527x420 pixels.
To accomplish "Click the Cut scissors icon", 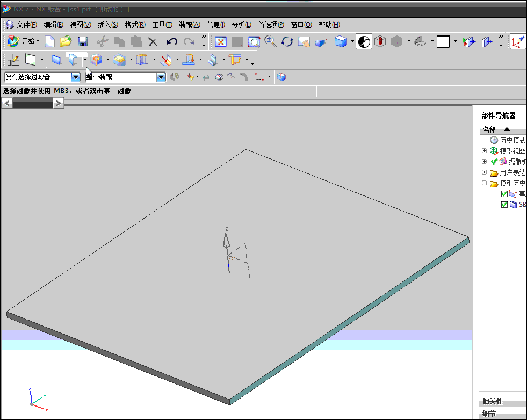I will point(103,42).
